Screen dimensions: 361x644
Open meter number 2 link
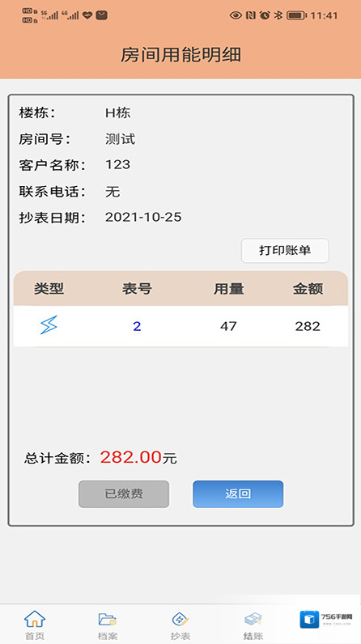[137, 327]
